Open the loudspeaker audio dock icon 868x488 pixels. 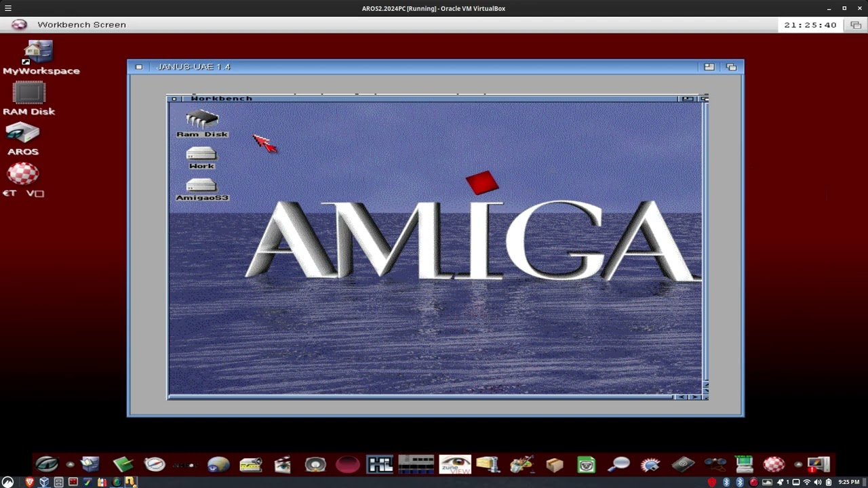pos(315,464)
